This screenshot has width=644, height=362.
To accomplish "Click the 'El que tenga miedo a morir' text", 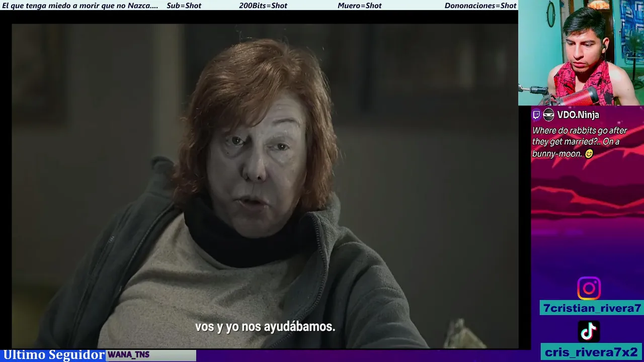I will (80, 6).
